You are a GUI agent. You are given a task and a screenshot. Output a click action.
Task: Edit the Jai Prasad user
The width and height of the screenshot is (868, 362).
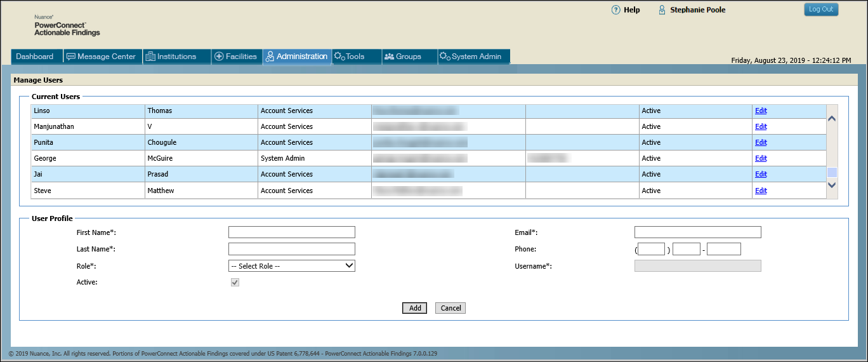coord(761,174)
